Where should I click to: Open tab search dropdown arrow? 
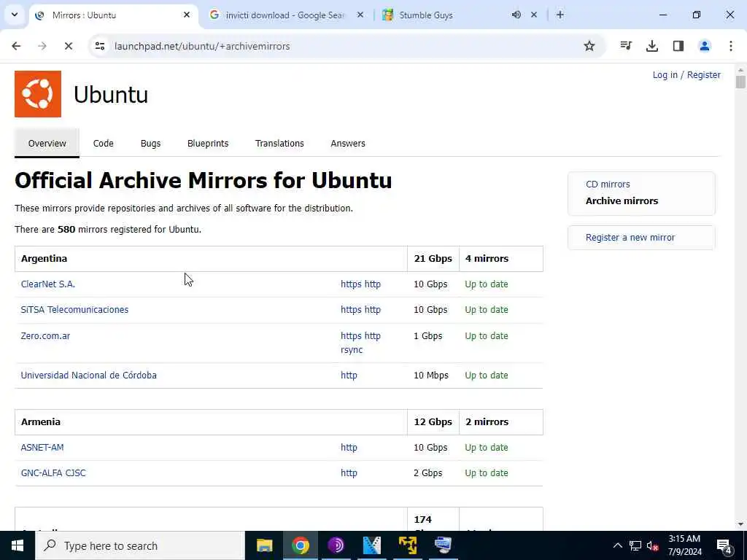click(15, 15)
